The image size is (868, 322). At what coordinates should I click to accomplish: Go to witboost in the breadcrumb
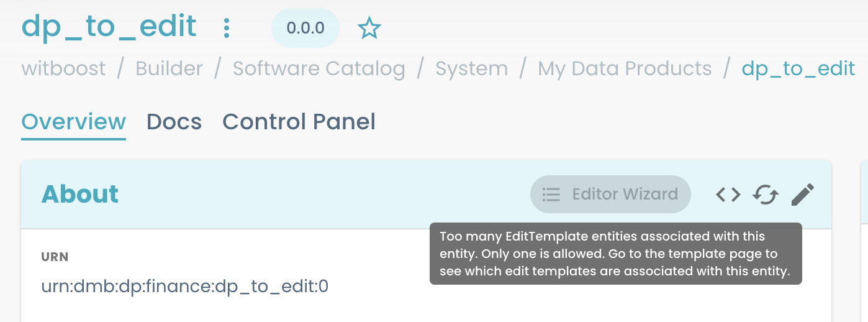63,68
